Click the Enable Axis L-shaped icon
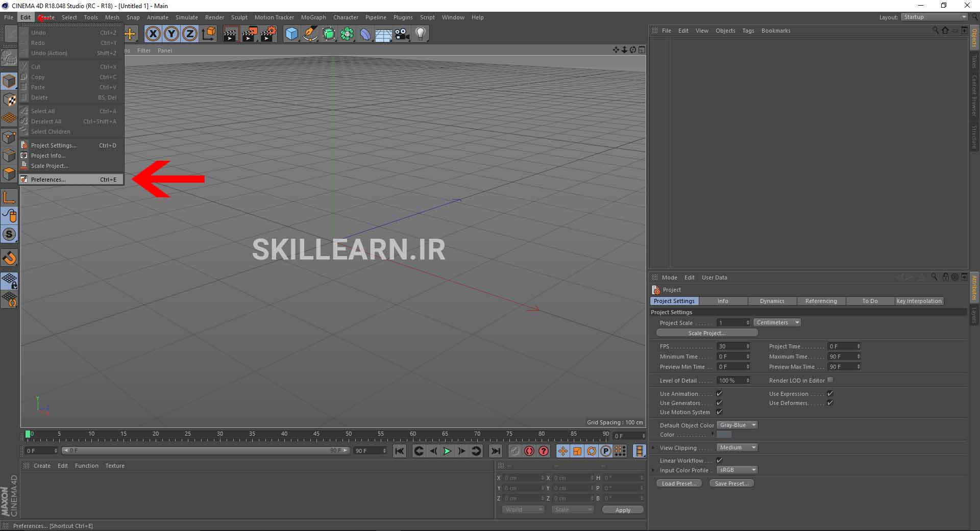The height and width of the screenshot is (531, 980). click(x=9, y=197)
